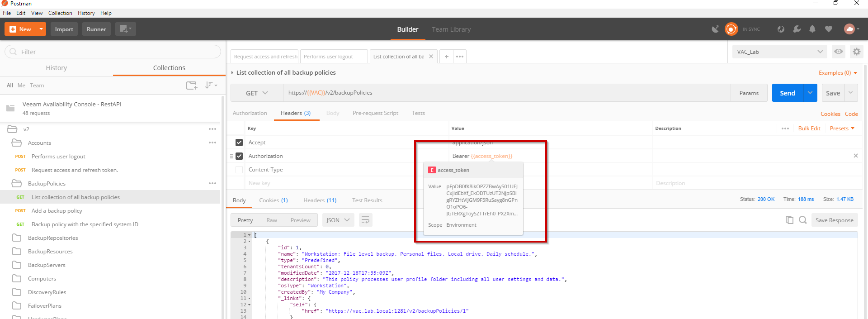The height and width of the screenshot is (319, 868).
Task: Select the Collections sidebar tab
Action: click(169, 68)
